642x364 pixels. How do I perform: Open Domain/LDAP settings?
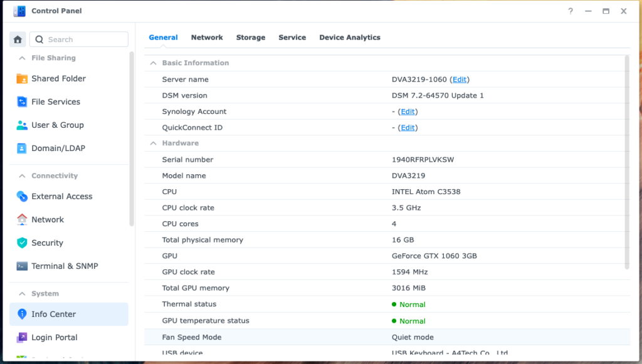point(58,148)
